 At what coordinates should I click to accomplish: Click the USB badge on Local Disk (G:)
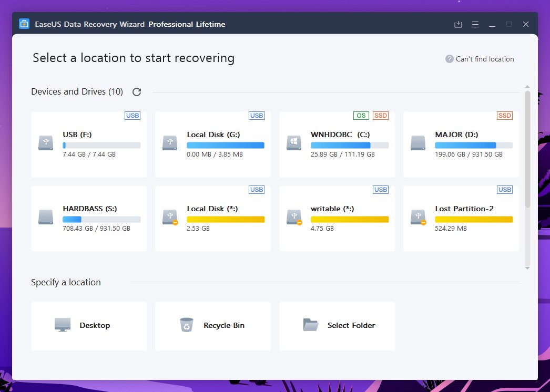click(x=257, y=116)
